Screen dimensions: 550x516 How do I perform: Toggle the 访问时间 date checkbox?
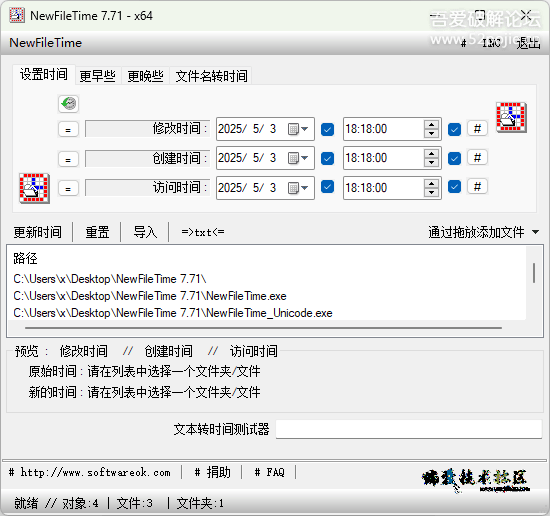(327, 187)
